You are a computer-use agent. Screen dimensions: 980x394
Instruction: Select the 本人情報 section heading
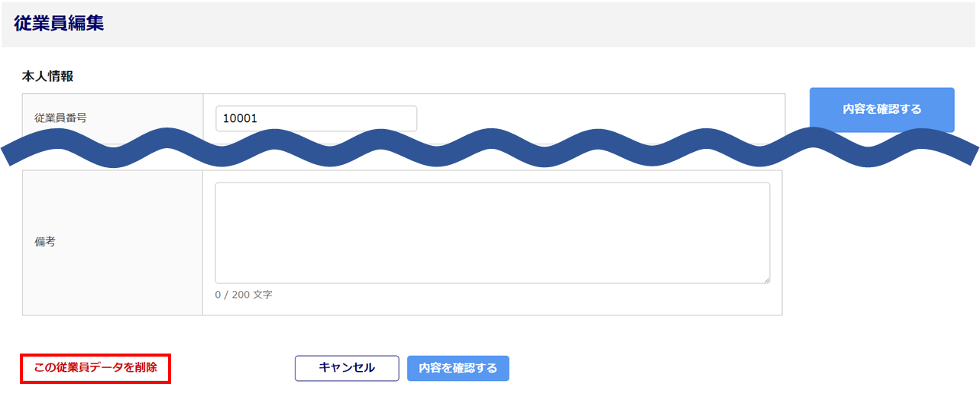coord(47,76)
